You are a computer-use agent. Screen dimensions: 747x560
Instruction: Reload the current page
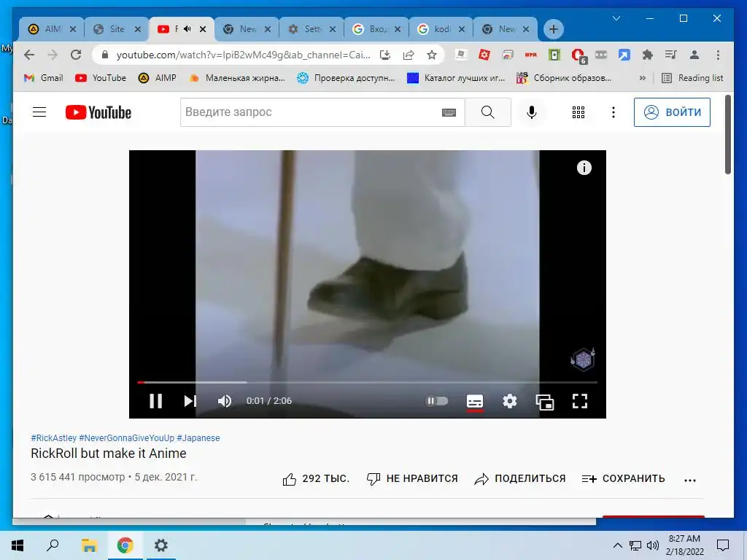(x=76, y=55)
